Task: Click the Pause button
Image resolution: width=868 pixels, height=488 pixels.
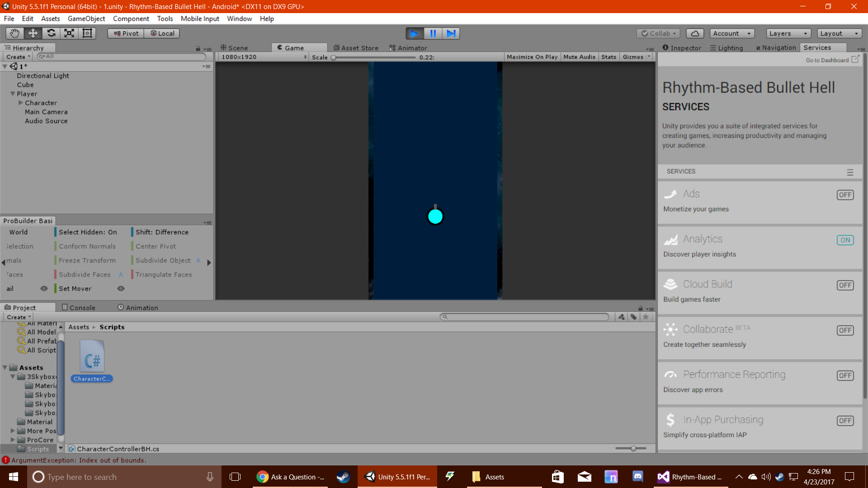Action: (433, 33)
